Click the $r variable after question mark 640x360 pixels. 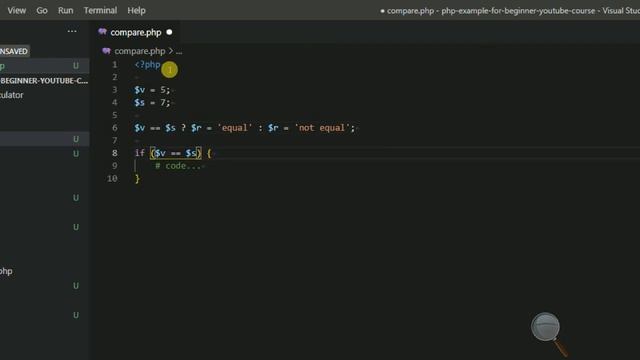pyautogui.click(x=196, y=128)
